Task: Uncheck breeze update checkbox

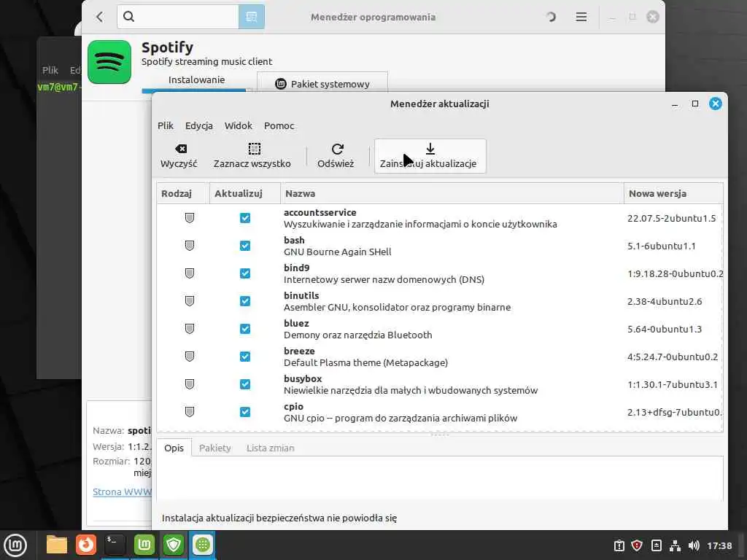Action: [x=245, y=356]
